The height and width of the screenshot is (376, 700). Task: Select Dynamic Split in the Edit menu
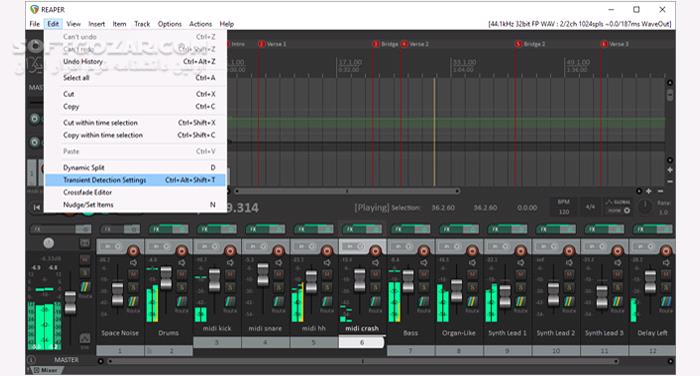tap(135, 167)
